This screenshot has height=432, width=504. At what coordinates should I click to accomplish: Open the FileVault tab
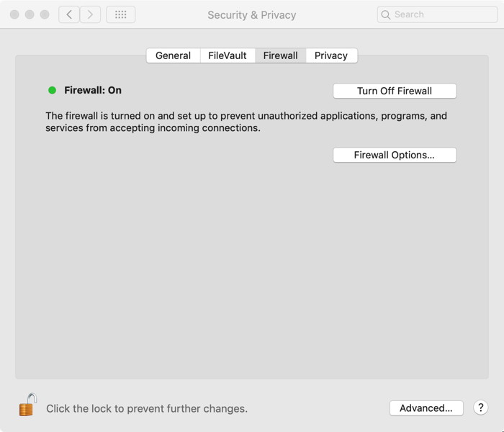click(228, 55)
